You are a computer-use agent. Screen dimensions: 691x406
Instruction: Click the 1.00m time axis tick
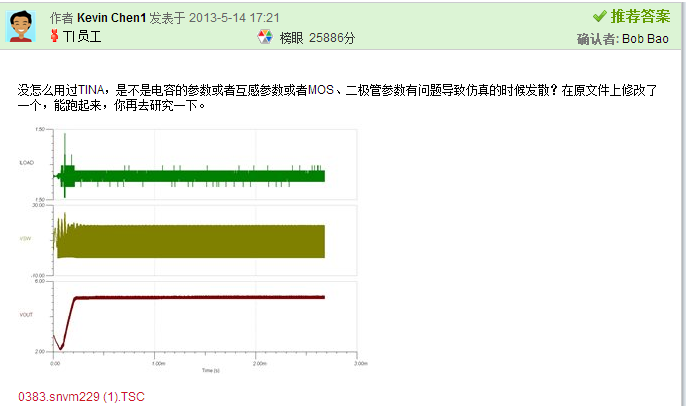pyautogui.click(x=159, y=363)
